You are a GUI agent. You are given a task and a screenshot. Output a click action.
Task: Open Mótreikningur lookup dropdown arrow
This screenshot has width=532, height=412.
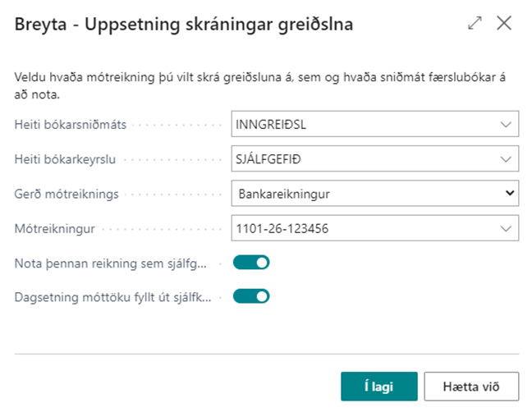505,228
